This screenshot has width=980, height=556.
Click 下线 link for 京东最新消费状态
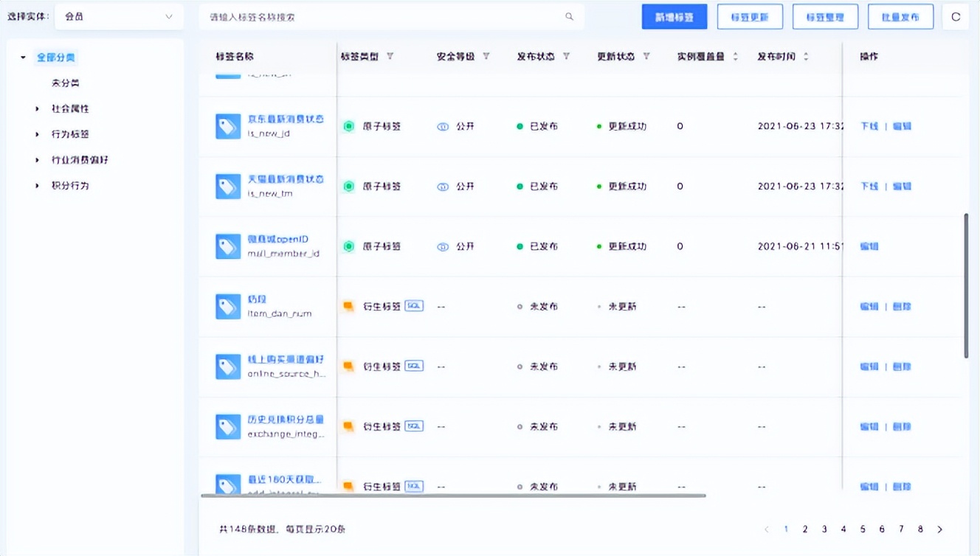tap(869, 125)
